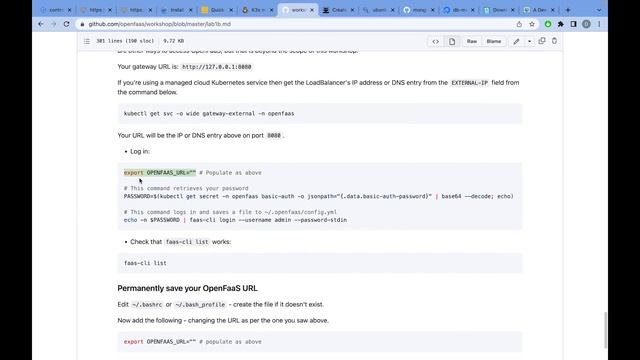Display the rendered file view icon
This screenshot has height=360, width=640.
pyautogui.click(x=452, y=41)
